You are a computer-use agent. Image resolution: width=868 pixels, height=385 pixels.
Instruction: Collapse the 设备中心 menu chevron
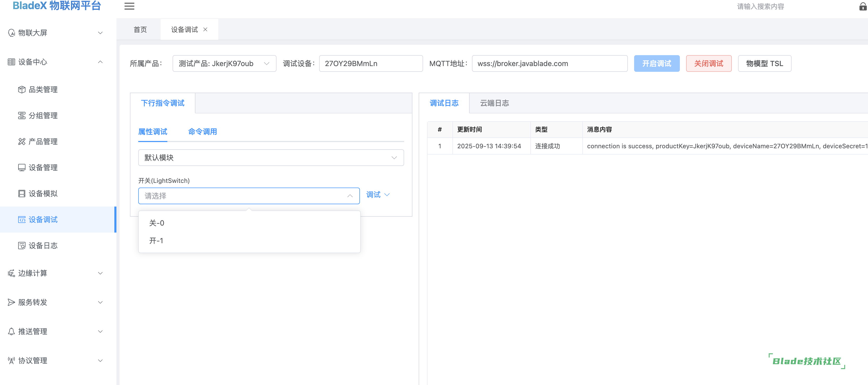coord(100,62)
